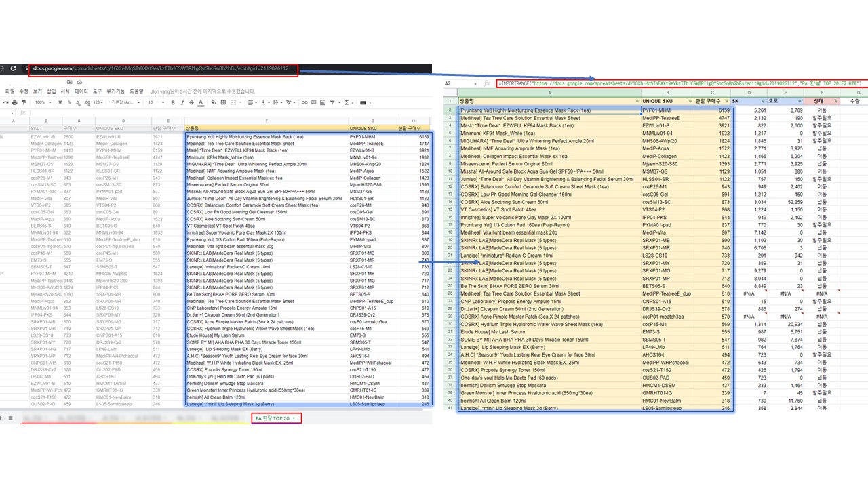
Task: Open the horizontal align dropdown
Action: coord(252,102)
